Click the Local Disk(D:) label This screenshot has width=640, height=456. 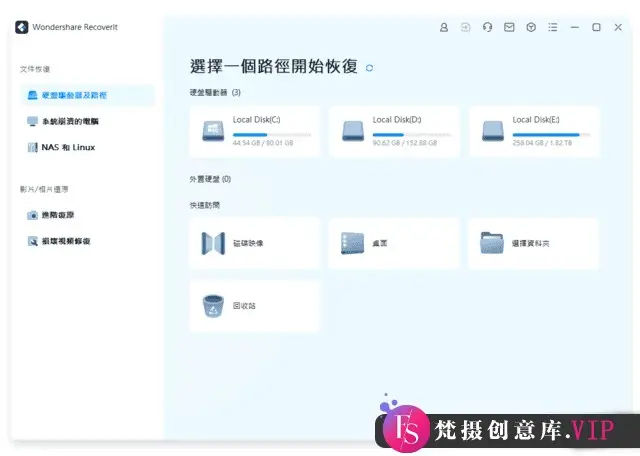(x=397, y=120)
